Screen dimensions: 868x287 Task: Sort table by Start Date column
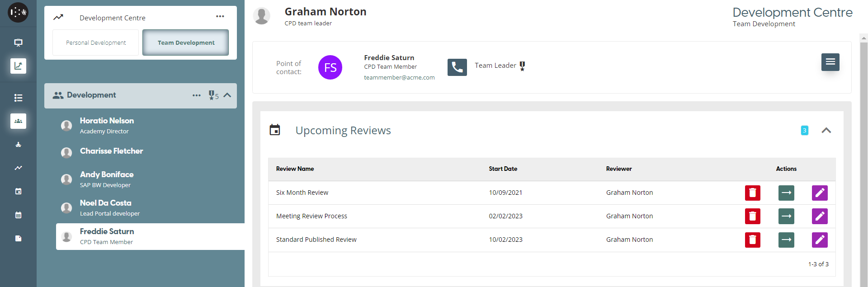503,169
